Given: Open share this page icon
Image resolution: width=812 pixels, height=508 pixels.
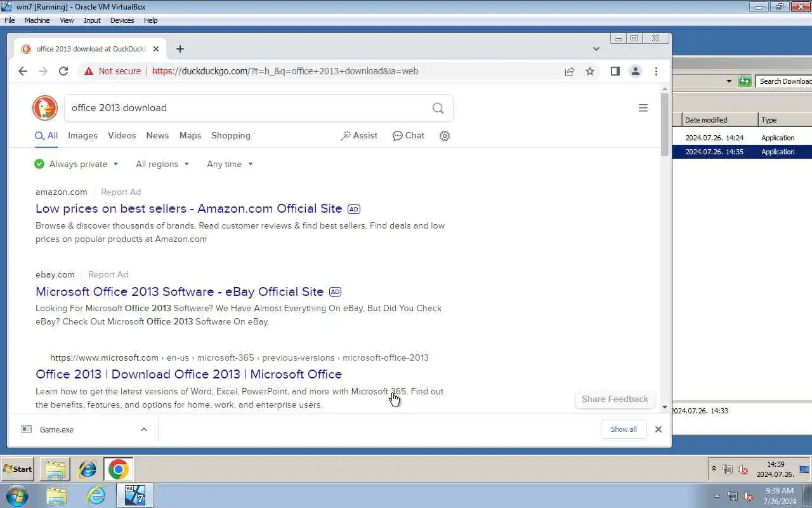Looking at the screenshot, I should [570, 71].
